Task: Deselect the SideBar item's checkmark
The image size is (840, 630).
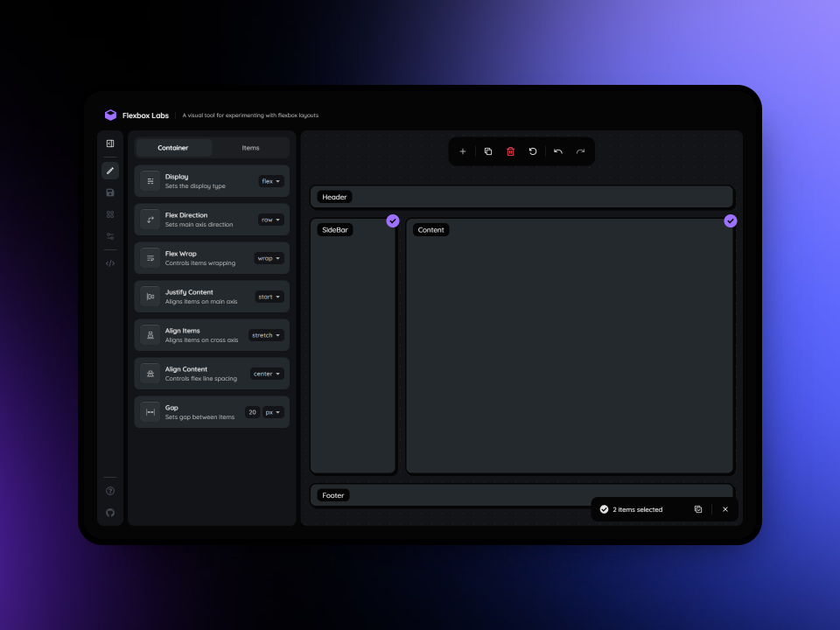Action: (x=392, y=221)
